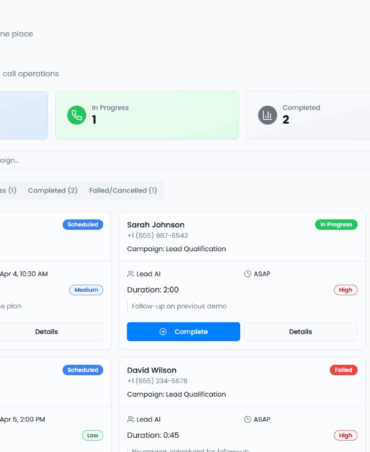The width and height of the screenshot is (370, 452).
Task: Click the Failed badge on David Wilson card
Action: point(344,370)
